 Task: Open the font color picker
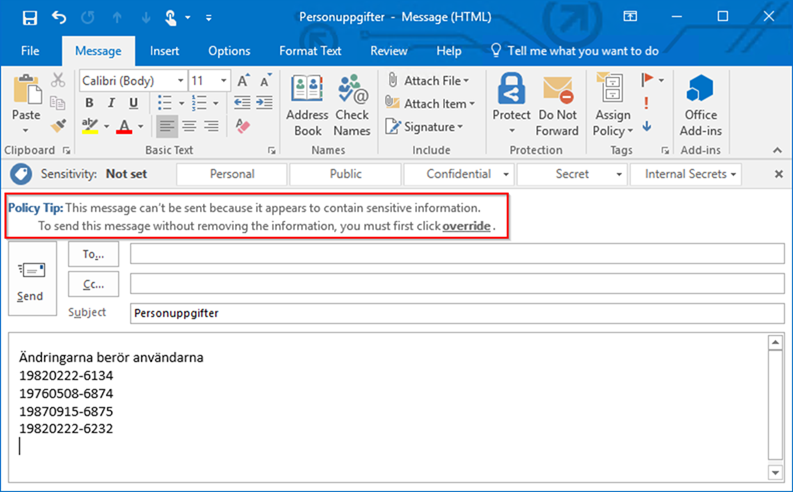point(140,127)
